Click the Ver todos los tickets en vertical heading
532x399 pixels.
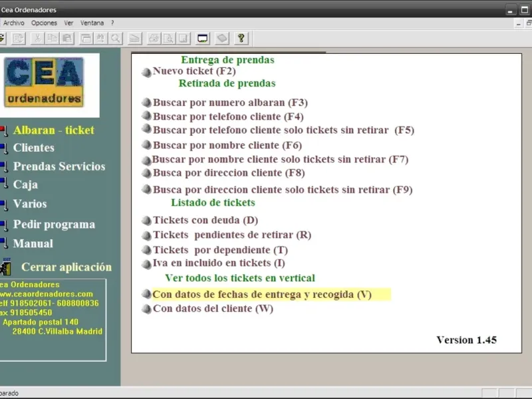(x=240, y=278)
